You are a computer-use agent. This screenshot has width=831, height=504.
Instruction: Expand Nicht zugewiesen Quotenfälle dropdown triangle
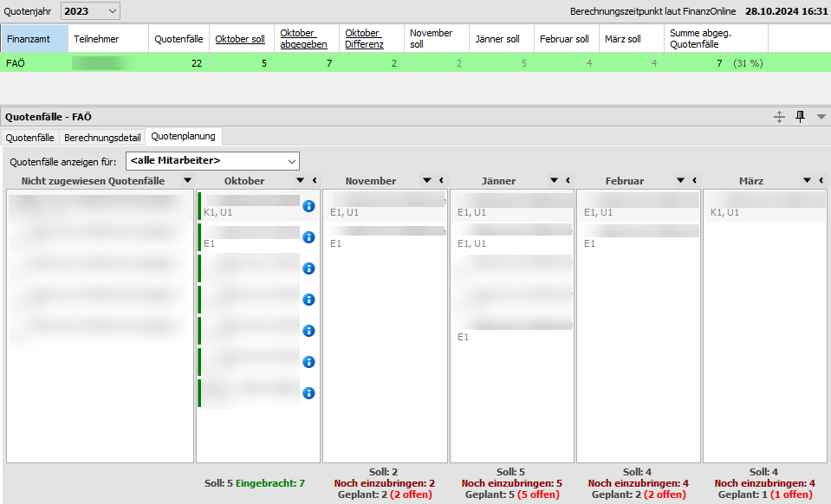click(186, 181)
